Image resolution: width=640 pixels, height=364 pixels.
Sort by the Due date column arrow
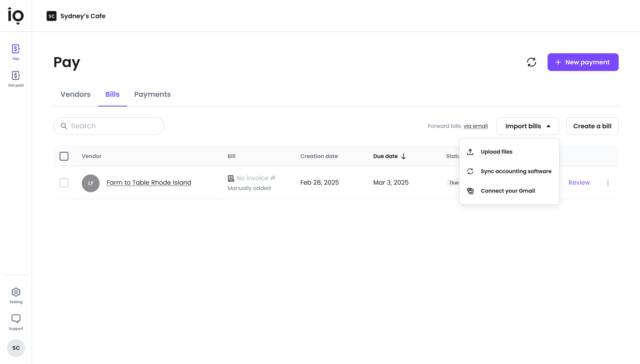coord(403,156)
